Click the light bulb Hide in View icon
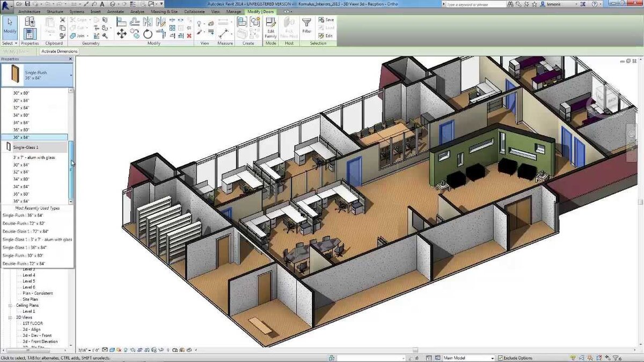The width and height of the screenshot is (644, 362). tap(199, 24)
